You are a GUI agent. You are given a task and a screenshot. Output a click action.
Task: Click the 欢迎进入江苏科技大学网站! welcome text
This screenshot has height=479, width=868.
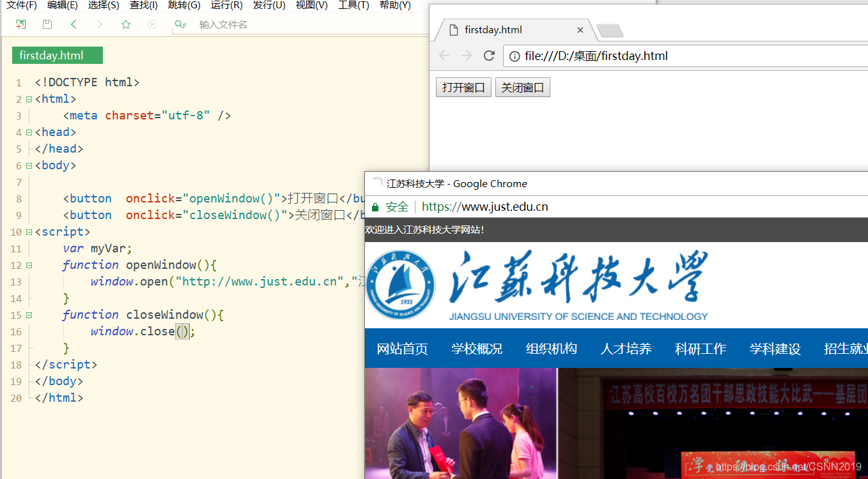click(424, 230)
